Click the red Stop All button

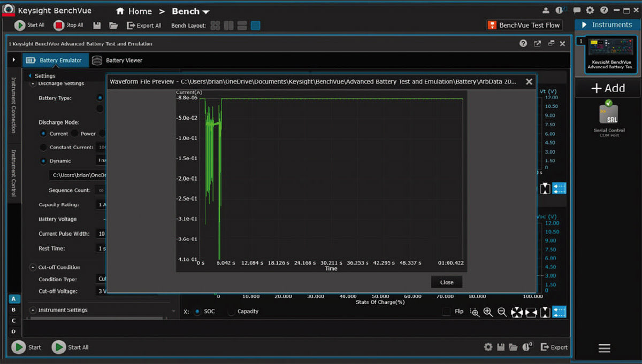pos(68,25)
